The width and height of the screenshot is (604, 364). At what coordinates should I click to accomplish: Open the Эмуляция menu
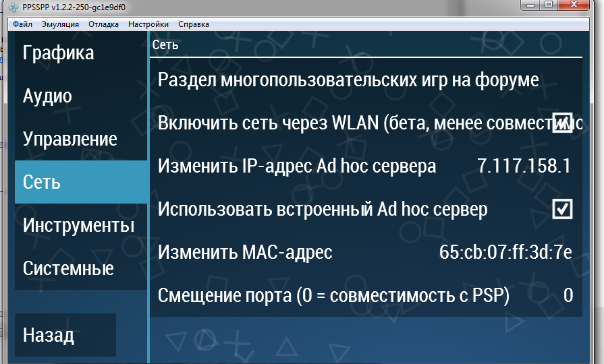pyautogui.click(x=60, y=24)
